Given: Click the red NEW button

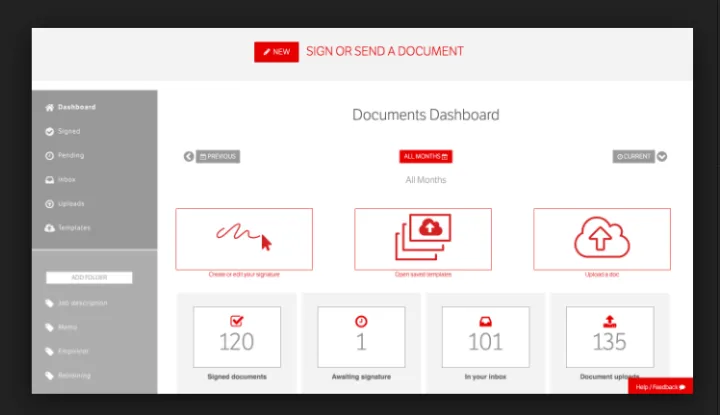Looking at the screenshot, I should click(x=276, y=52).
